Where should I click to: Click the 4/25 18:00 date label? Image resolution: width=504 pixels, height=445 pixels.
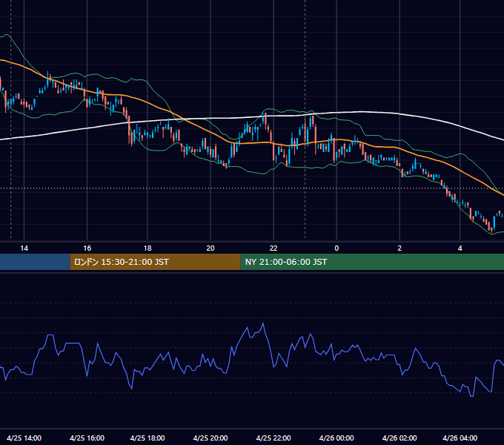[147, 438]
